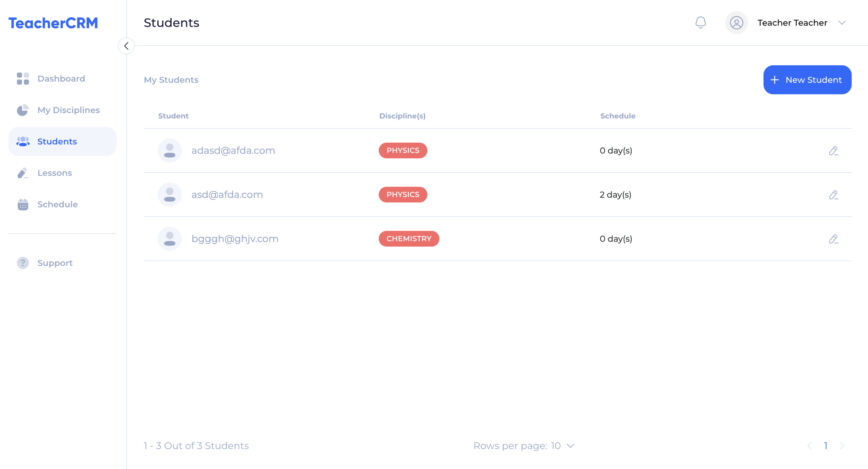Screen dimensions: 868x469
Task: Select page 1 in pagination
Action: [x=825, y=445]
